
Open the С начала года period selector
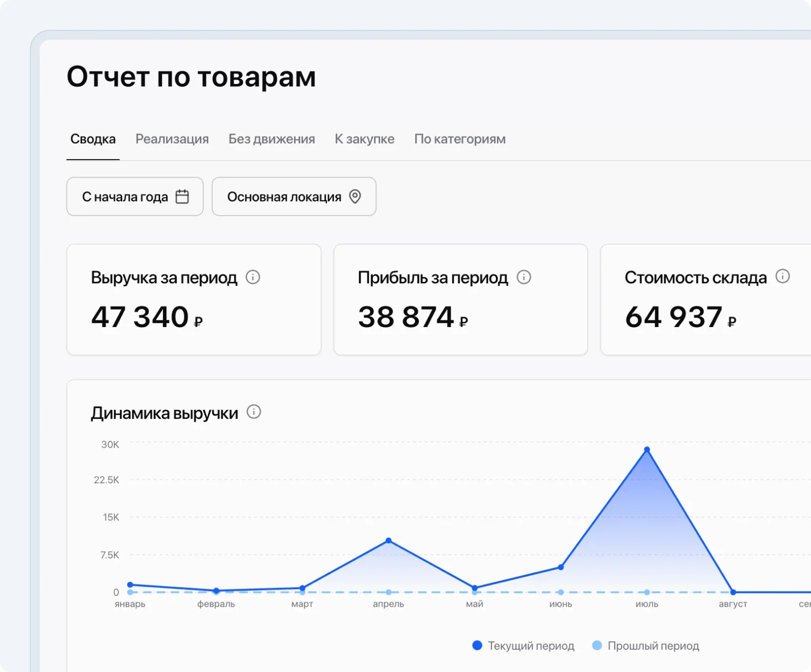click(134, 196)
